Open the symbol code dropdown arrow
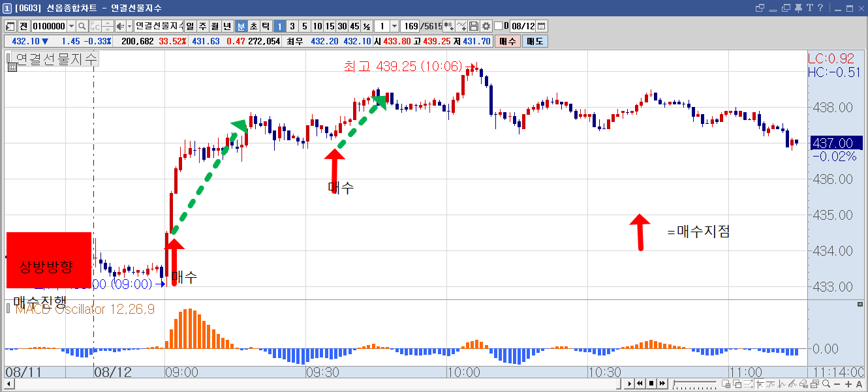Viewport: 868px width, 392px height. click(71, 26)
